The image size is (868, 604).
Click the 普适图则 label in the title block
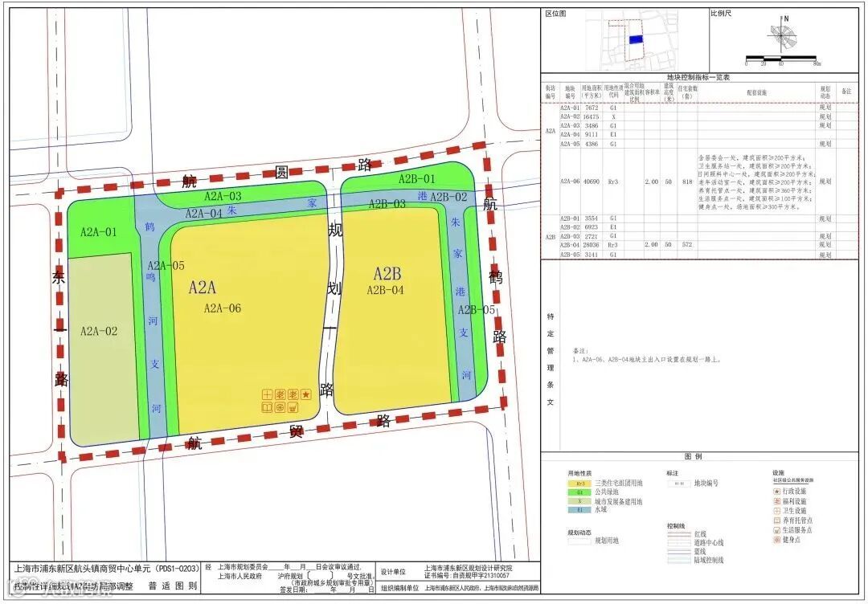(172, 586)
